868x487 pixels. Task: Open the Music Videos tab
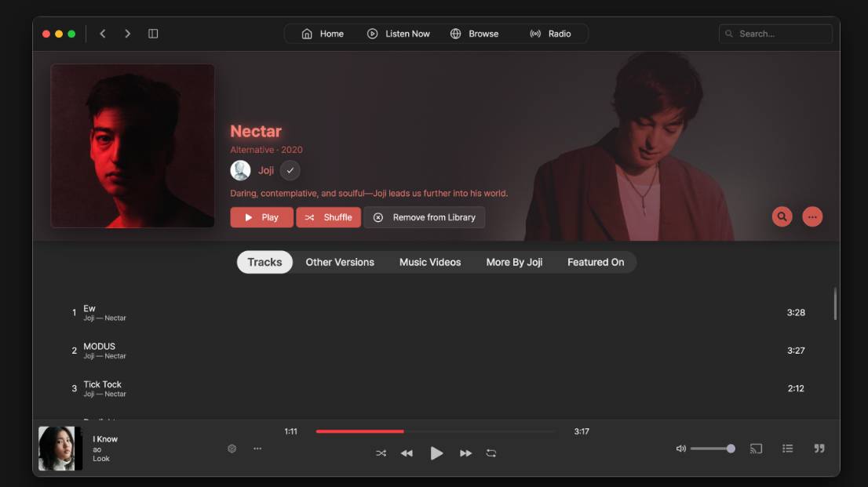pos(430,262)
